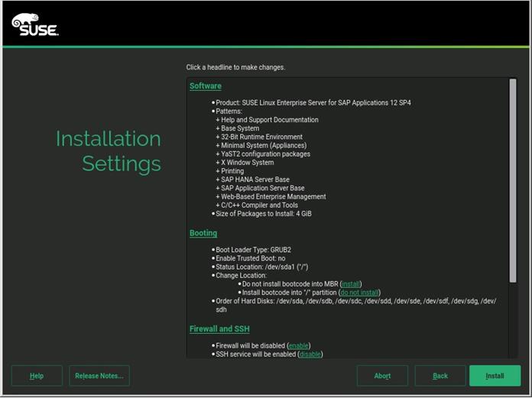The image size is (532, 398).
Task: Open the Firewall and SSH headline
Action: click(219, 328)
